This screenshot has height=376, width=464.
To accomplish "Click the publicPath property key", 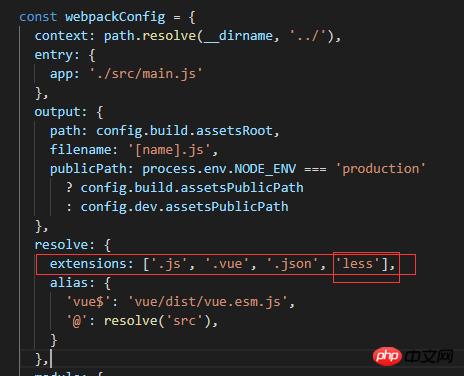I will click(88, 169).
